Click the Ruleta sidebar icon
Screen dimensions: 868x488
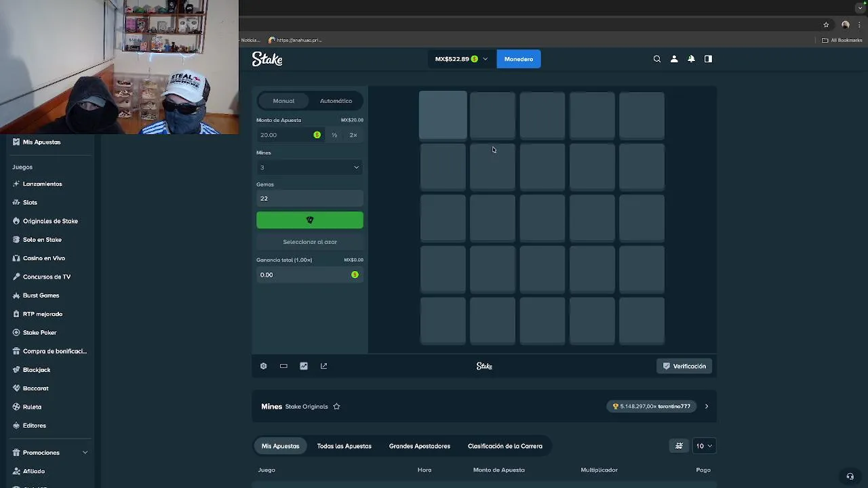(x=16, y=407)
